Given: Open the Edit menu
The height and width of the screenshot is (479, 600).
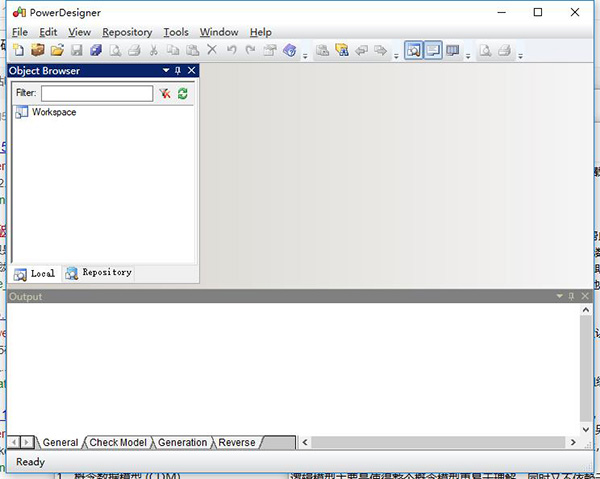Looking at the screenshot, I should (48, 32).
